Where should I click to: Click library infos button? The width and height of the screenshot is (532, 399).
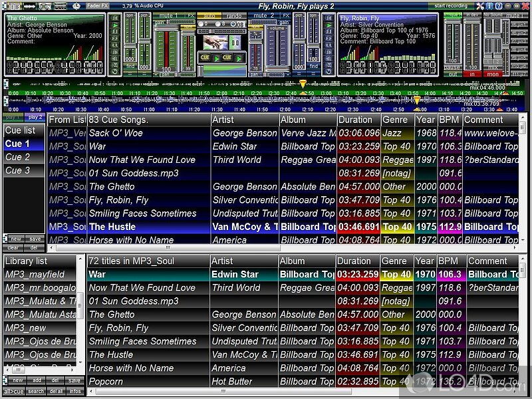75,391
